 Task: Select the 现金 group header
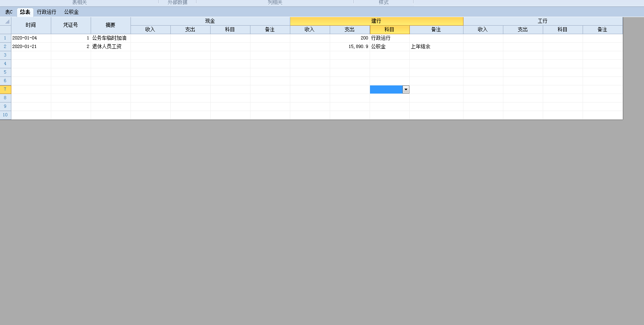tap(210, 21)
